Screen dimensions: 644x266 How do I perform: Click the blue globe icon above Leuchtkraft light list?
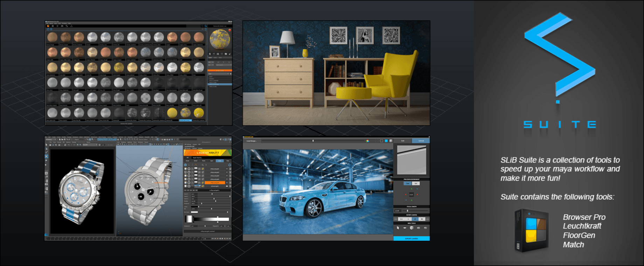coord(185,165)
